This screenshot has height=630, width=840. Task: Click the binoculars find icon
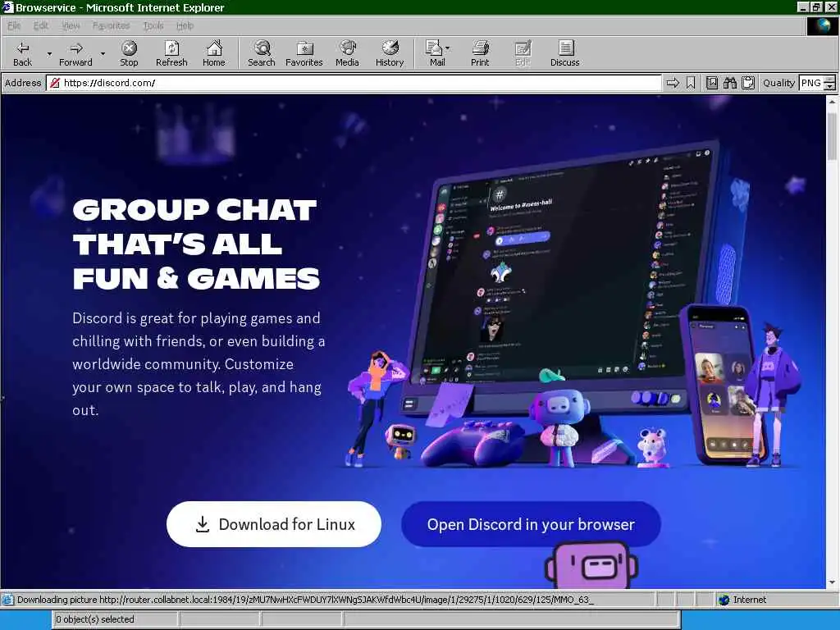[x=729, y=83]
